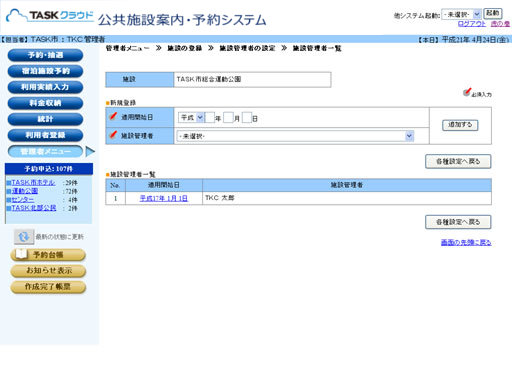The image size is (512, 384).
Task: Click the TKC 太郎 table cell
Action: 347,198
